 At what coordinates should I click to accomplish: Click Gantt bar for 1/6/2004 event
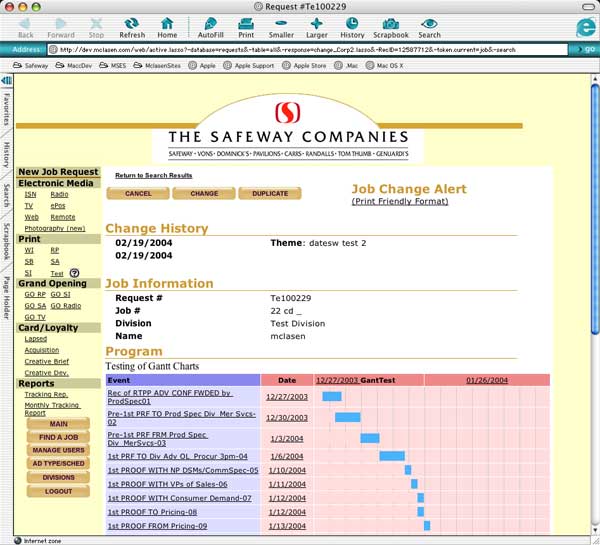point(392,456)
